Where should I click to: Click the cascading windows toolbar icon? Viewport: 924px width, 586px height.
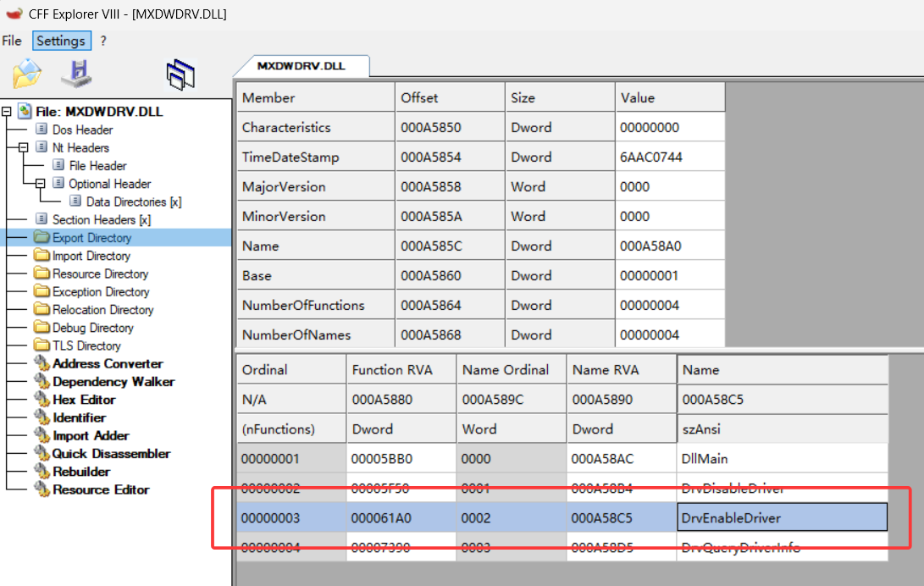[x=181, y=75]
